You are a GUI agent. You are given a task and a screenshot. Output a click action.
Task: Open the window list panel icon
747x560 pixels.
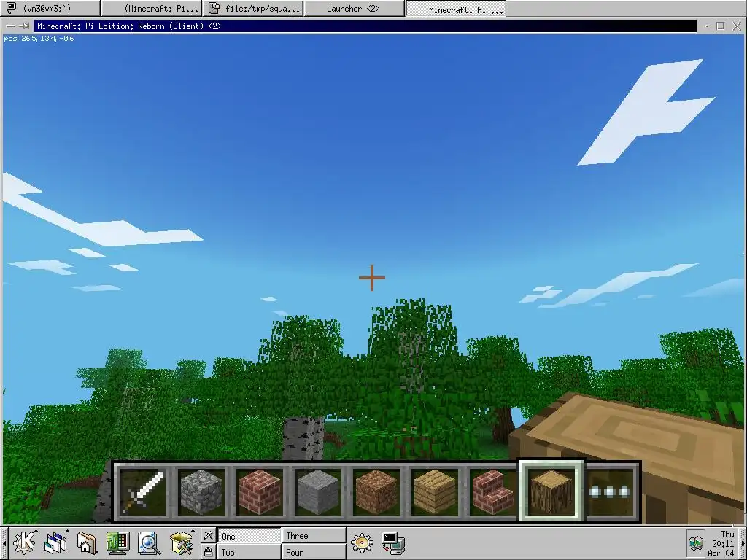55,542
